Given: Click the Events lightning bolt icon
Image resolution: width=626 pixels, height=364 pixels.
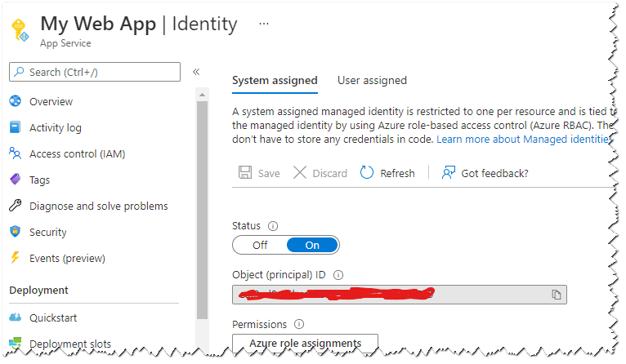Looking at the screenshot, I should (16, 258).
